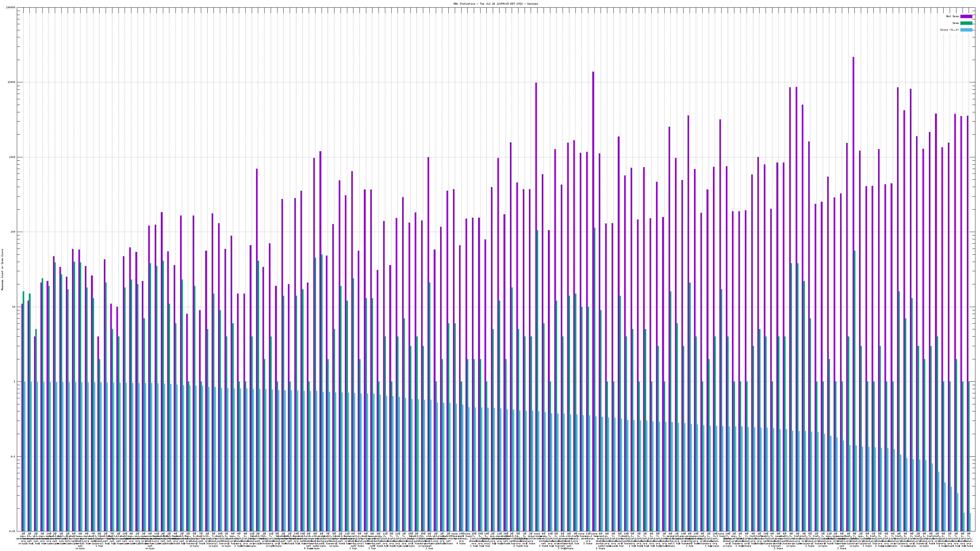Click the 10000 y-axis tick label

coord(12,83)
